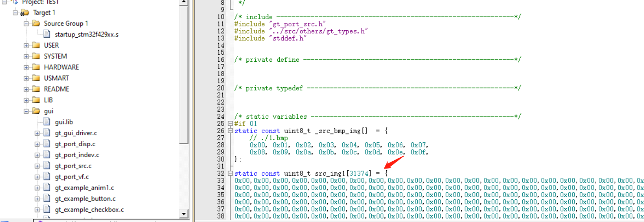
Task: Expand the LIB group
Action: tap(26, 100)
